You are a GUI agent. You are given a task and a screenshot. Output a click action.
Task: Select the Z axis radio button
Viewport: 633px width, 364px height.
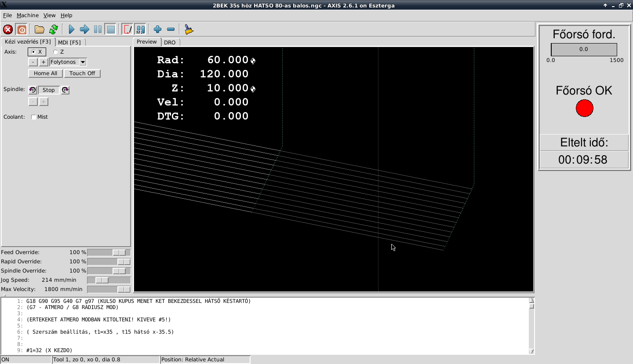(56, 52)
